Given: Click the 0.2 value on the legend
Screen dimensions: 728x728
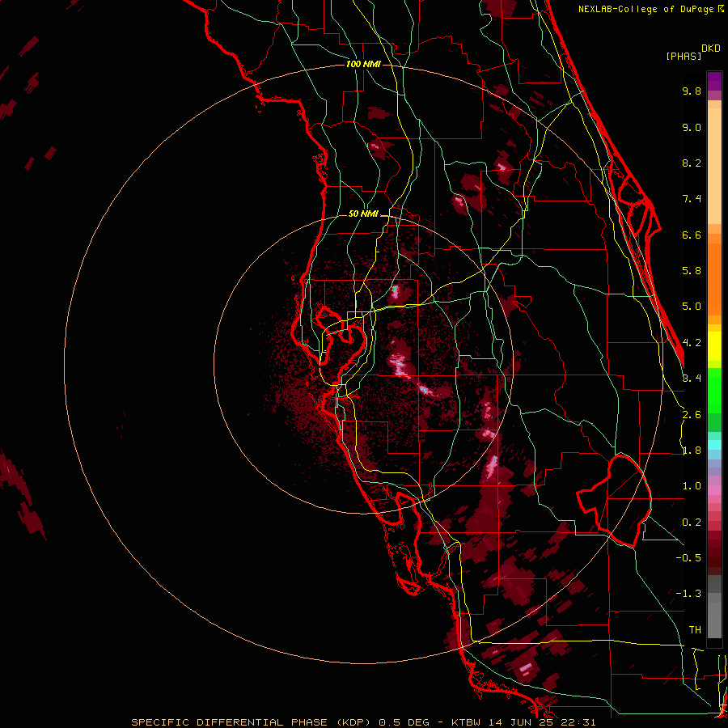Looking at the screenshot, I should point(692,523).
